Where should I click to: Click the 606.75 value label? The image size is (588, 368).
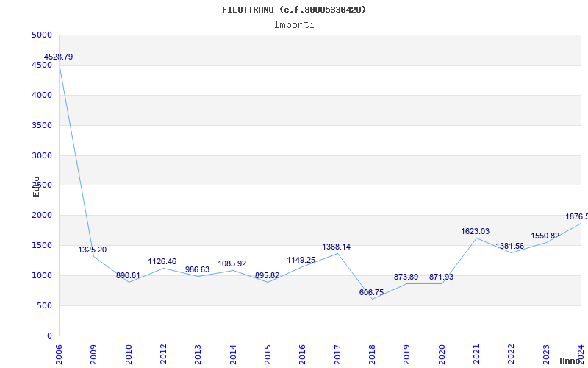(371, 292)
